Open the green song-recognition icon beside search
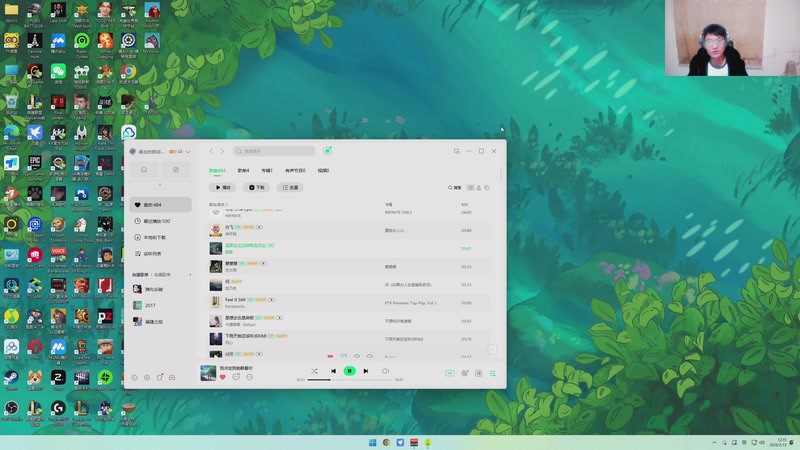Screen dimensions: 800x450 coord(328,151)
